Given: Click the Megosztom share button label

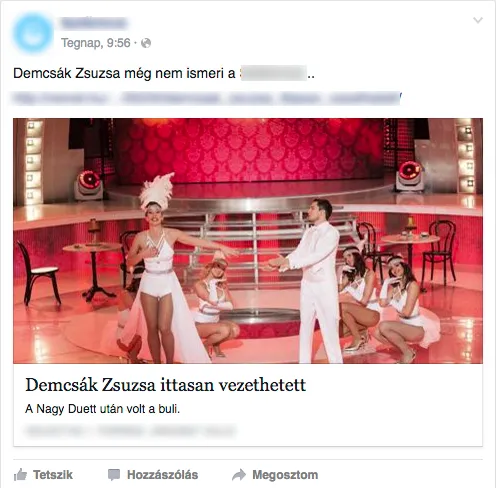Looking at the screenshot, I should point(285,475).
